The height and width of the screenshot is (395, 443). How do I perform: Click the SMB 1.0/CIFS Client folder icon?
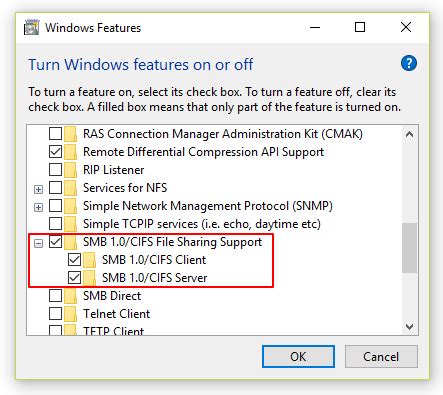(89, 260)
